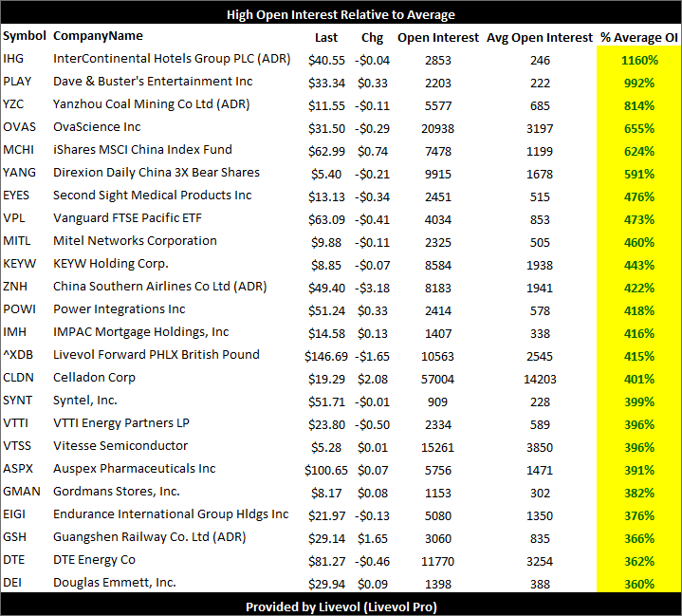This screenshot has height=616, width=682.
Task: Click the Open Interest column header
Action: (x=438, y=37)
